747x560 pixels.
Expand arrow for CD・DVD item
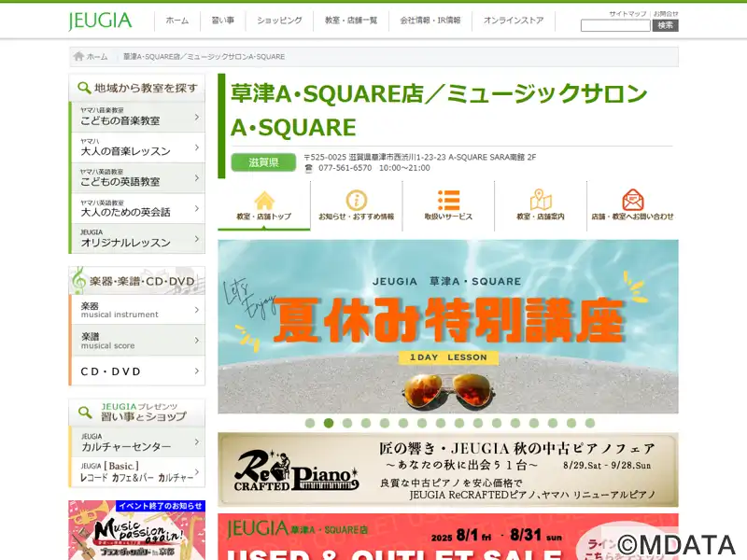coord(197,371)
